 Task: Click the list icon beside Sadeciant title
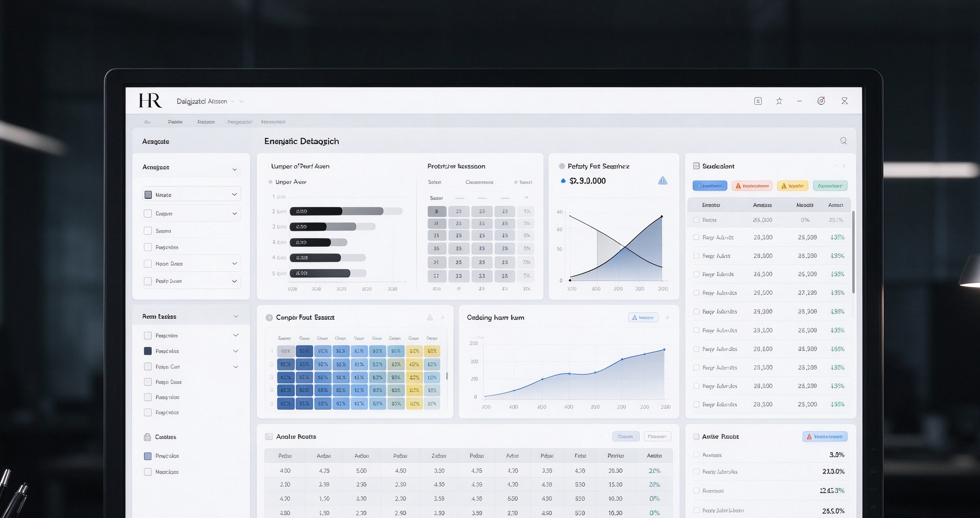pos(696,166)
